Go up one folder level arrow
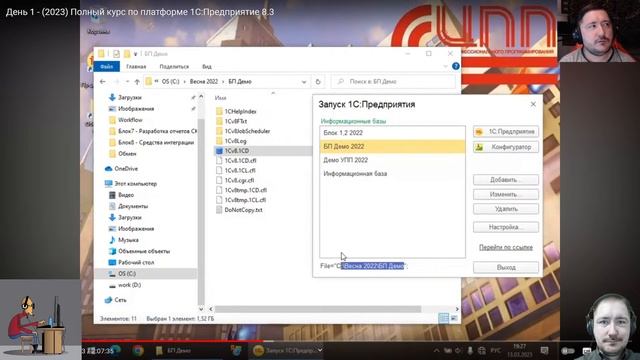This screenshot has width=640, height=360. point(137,82)
